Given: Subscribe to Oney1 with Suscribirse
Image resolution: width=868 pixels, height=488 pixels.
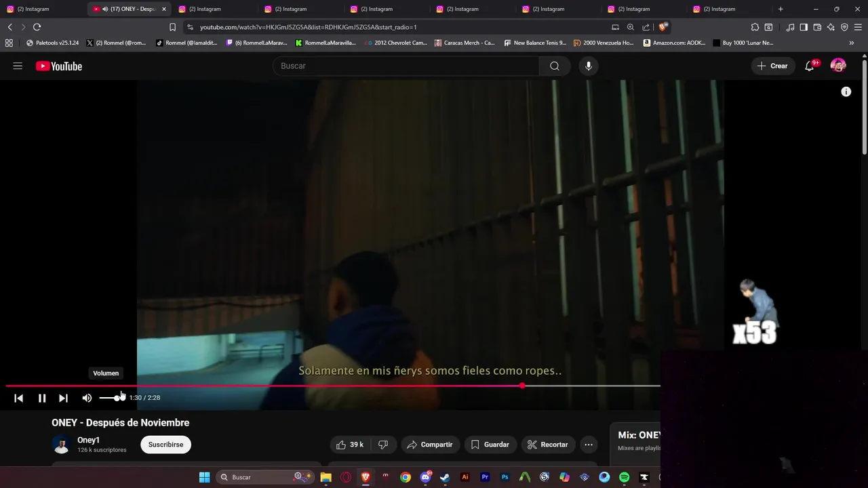Looking at the screenshot, I should (x=165, y=445).
